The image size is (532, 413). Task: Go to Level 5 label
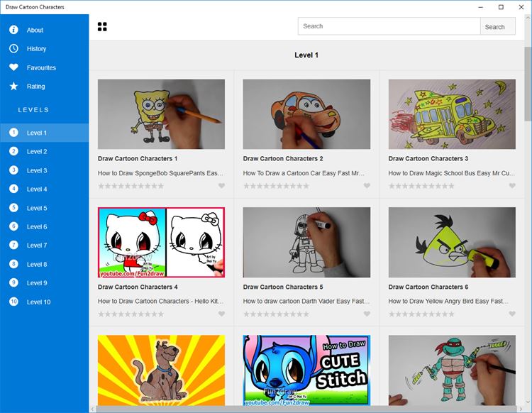(37, 208)
